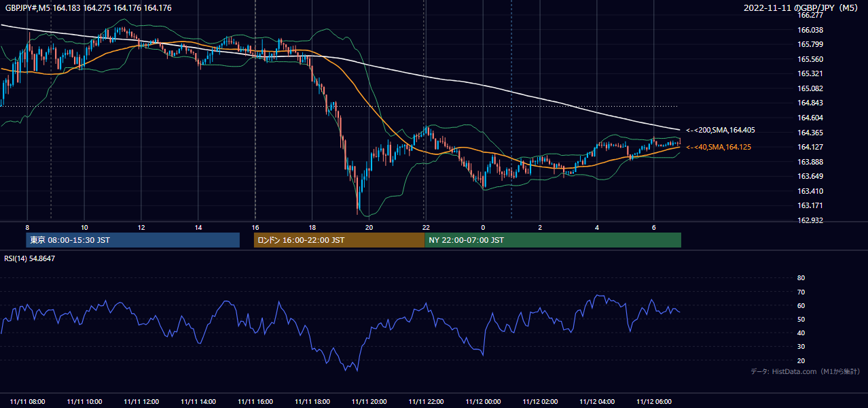Click the NY 22:00-07:00 JST session bar
The image size is (868, 408).
click(553, 240)
